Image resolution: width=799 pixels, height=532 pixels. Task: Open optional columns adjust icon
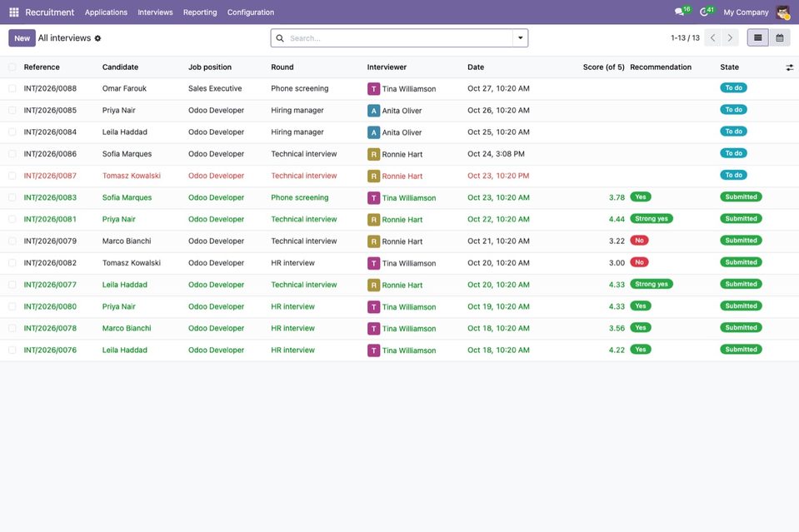(x=789, y=67)
